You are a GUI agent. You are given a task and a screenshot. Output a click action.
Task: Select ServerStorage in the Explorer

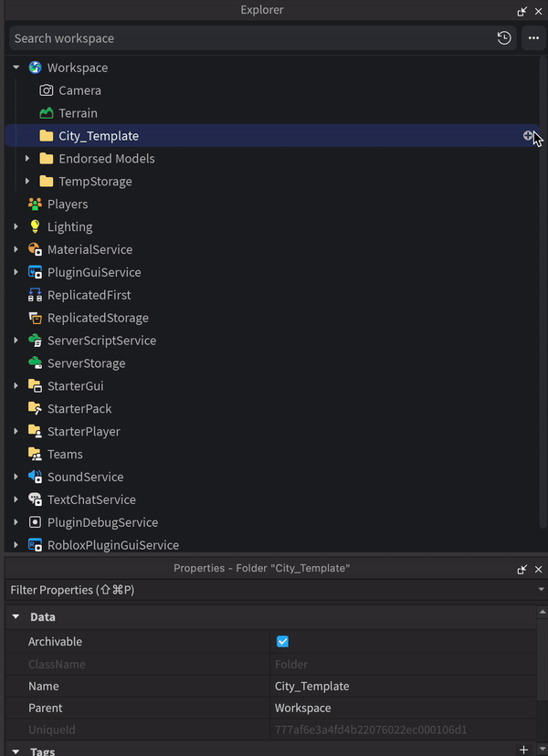(x=86, y=363)
